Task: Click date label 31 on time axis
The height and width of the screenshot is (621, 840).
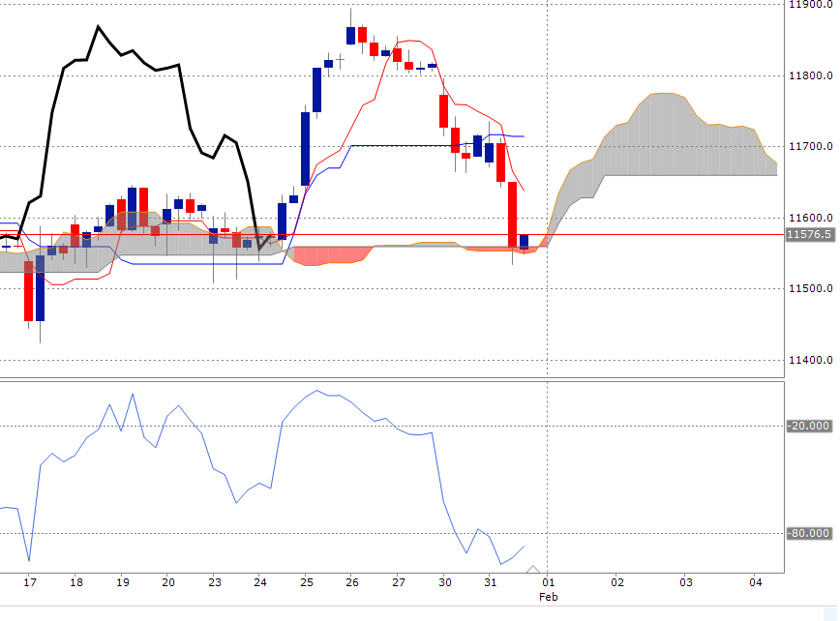Action: (491, 582)
